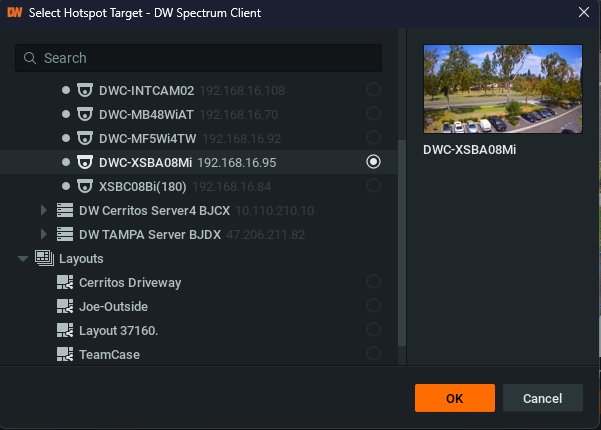Click the camera icon beside DWC-INTCAM02
Screen dimensions: 601x430
point(85,90)
